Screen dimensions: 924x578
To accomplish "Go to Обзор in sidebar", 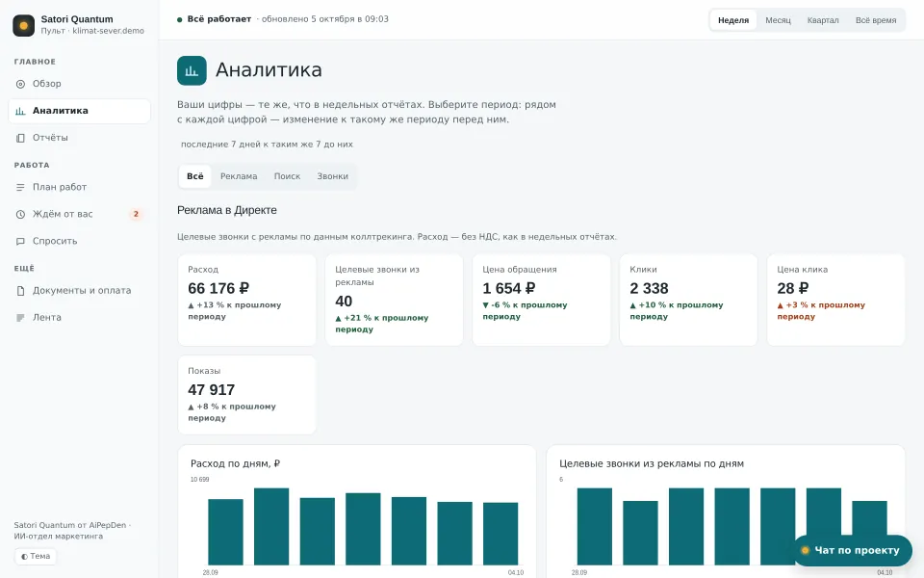I will 79,84.
